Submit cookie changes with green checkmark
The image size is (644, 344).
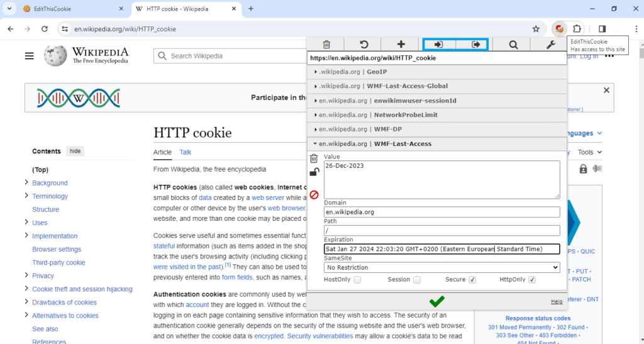pyautogui.click(x=436, y=301)
